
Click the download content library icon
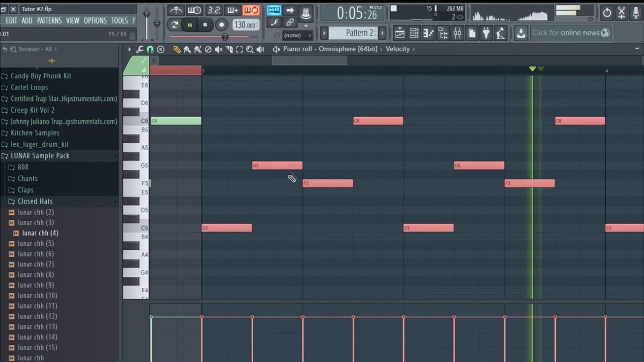pyautogui.click(x=521, y=33)
